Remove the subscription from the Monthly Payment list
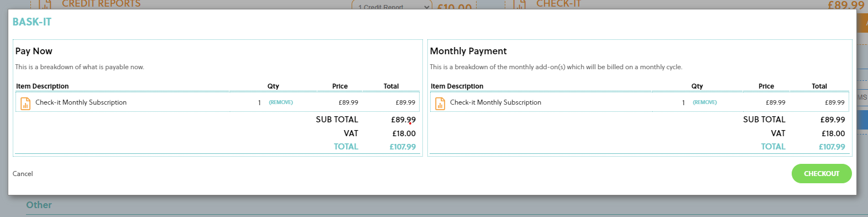Viewport: 868px width, 217px height. 705,102
